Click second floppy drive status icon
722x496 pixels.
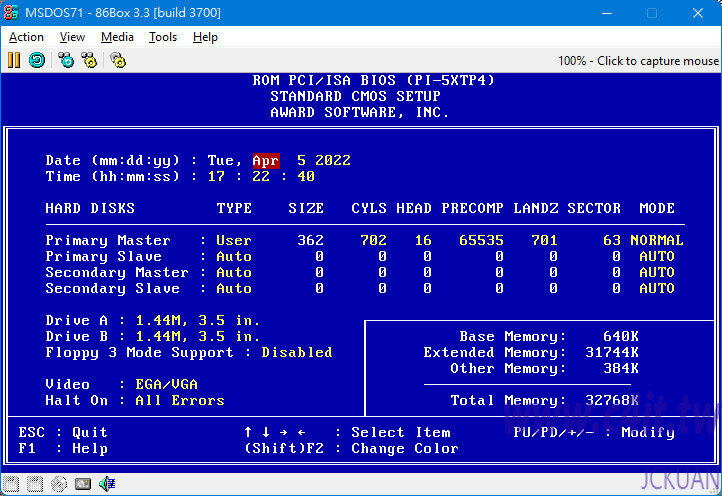35,484
